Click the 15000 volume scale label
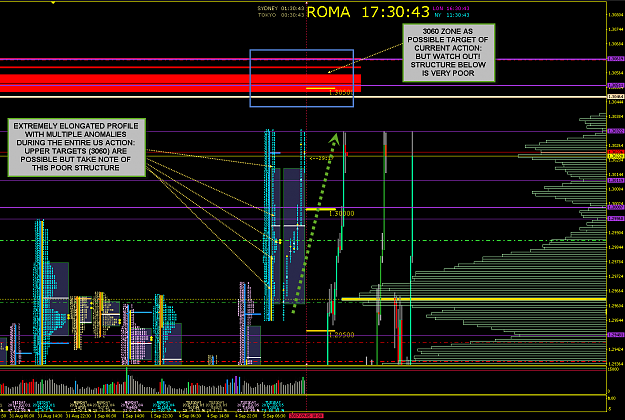 click(613, 369)
